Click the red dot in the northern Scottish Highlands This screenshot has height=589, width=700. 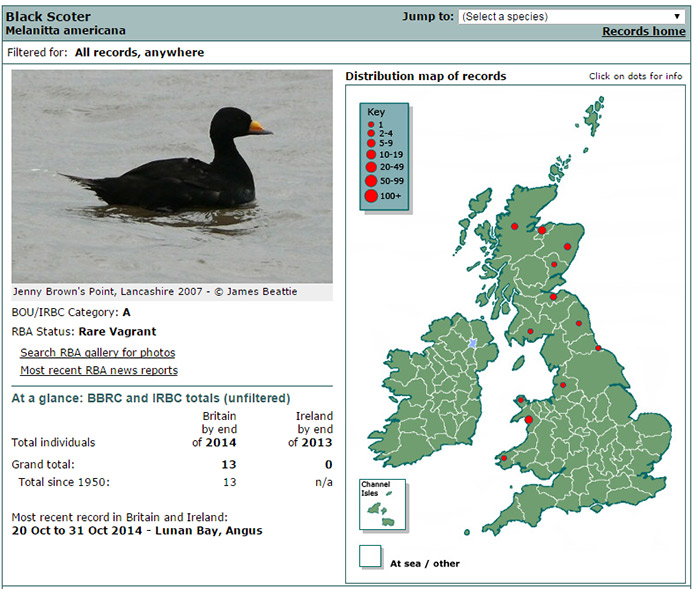(514, 226)
